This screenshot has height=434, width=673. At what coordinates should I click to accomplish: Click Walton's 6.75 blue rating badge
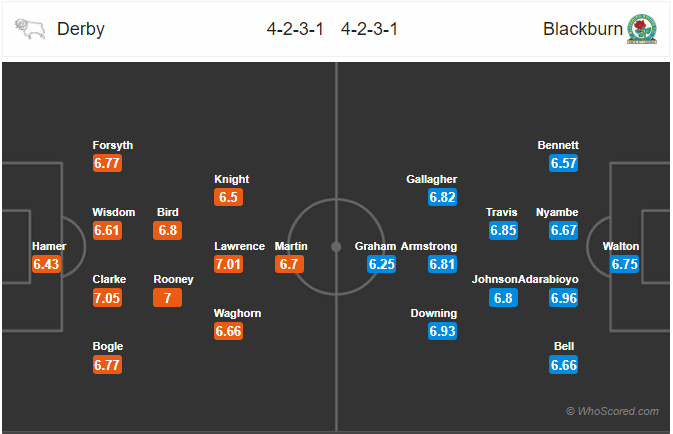[624, 264]
